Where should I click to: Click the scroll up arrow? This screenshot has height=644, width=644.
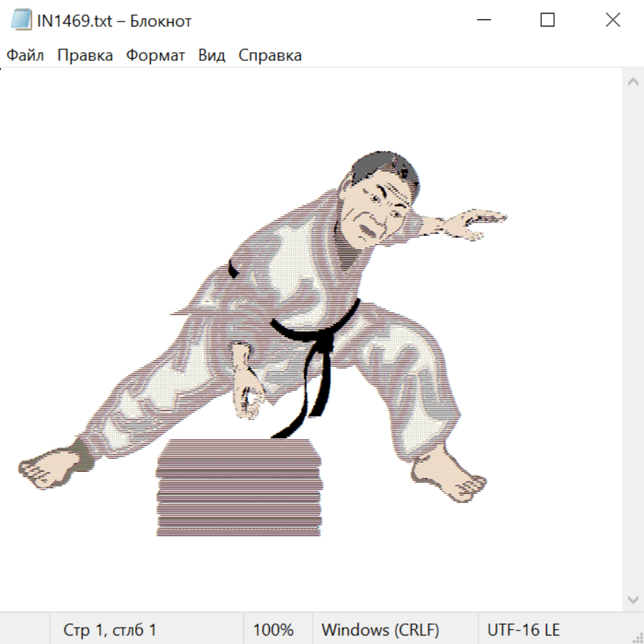pyautogui.click(x=633, y=82)
